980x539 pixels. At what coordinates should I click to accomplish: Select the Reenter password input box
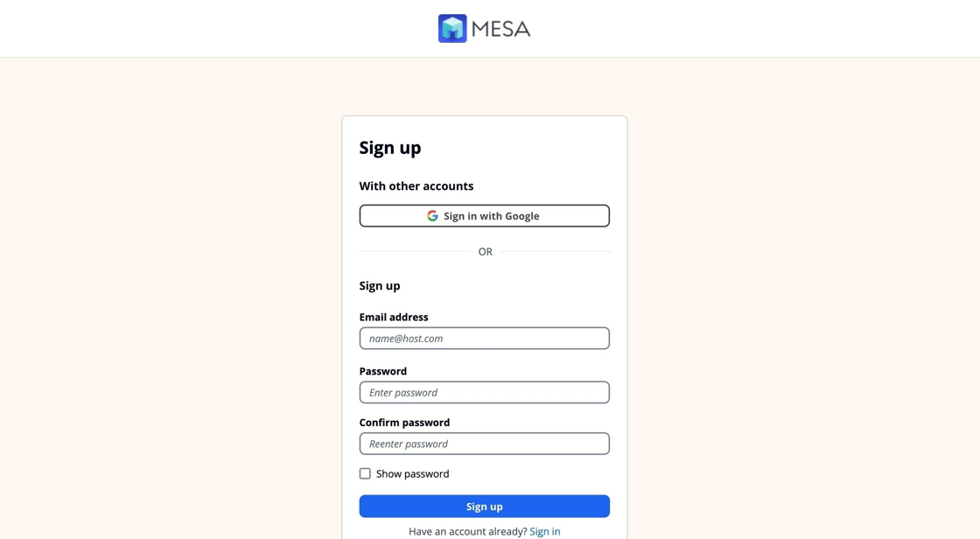484,444
